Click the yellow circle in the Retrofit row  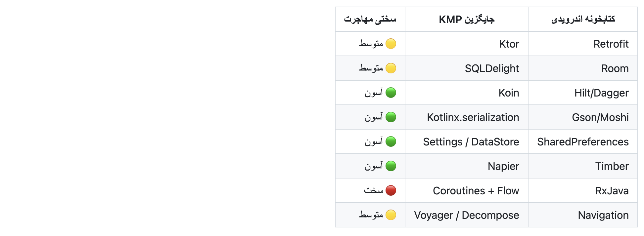391,44
